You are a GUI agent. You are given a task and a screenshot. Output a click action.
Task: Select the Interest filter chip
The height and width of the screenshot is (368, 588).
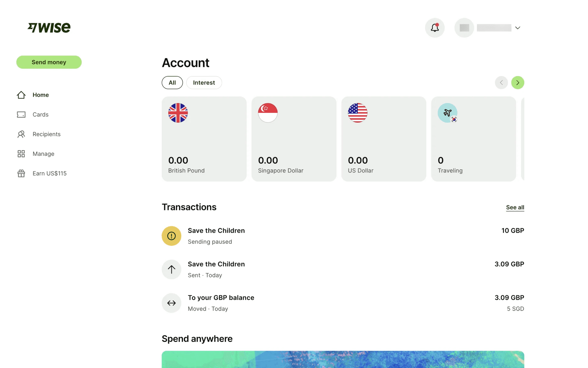click(x=204, y=82)
